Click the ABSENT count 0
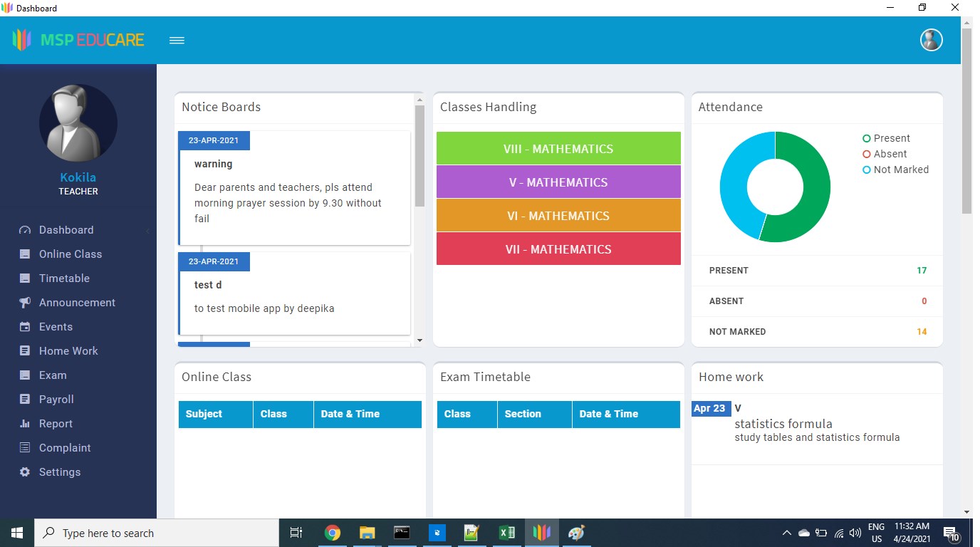 point(924,301)
